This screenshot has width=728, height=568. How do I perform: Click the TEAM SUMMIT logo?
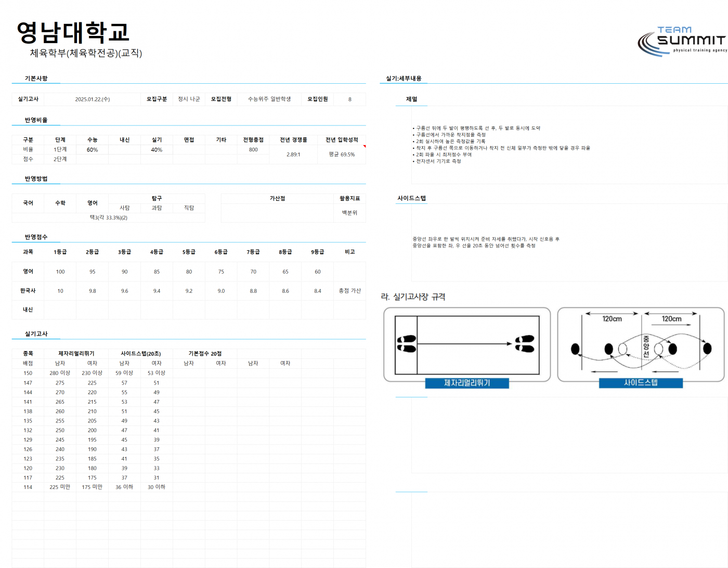point(682,41)
